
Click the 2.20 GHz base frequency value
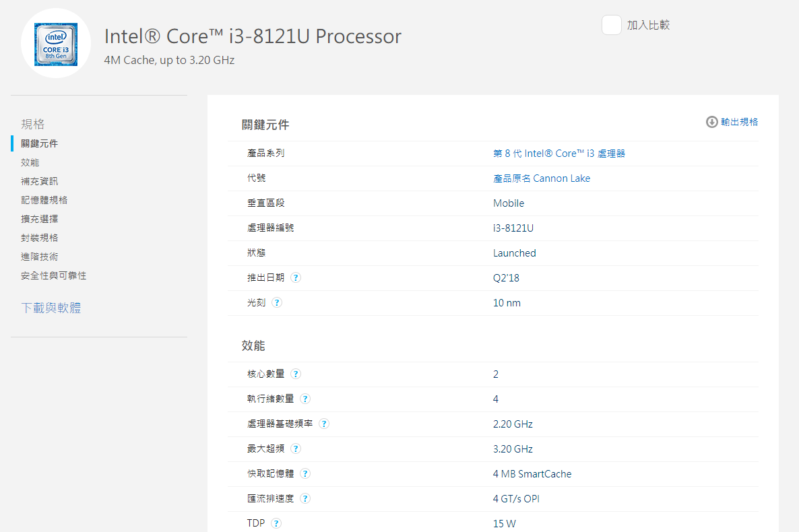tap(513, 424)
